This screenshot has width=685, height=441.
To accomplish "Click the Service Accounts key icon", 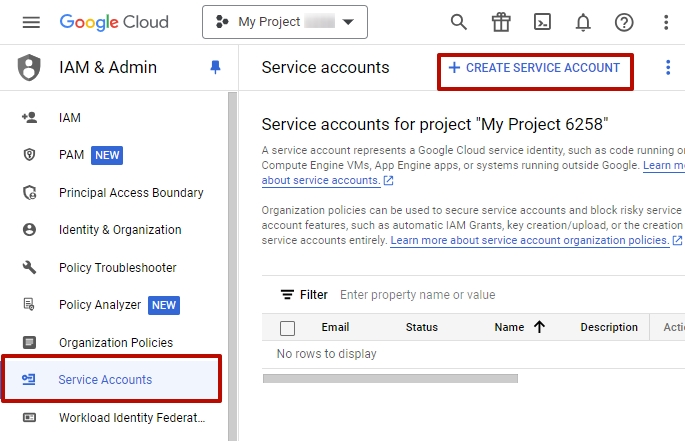I will click(29, 379).
